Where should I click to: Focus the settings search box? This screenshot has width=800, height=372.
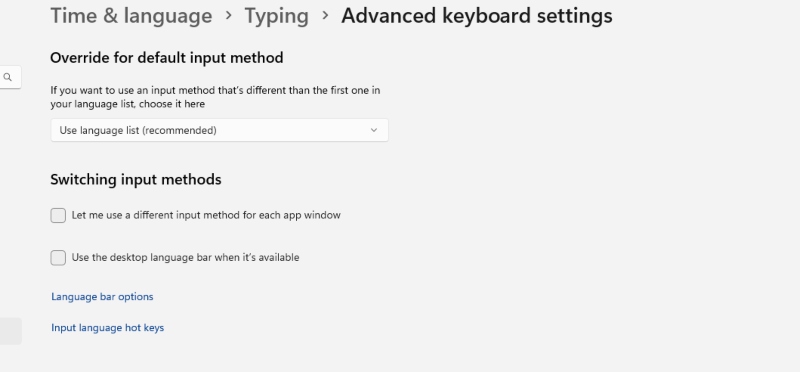(10, 77)
